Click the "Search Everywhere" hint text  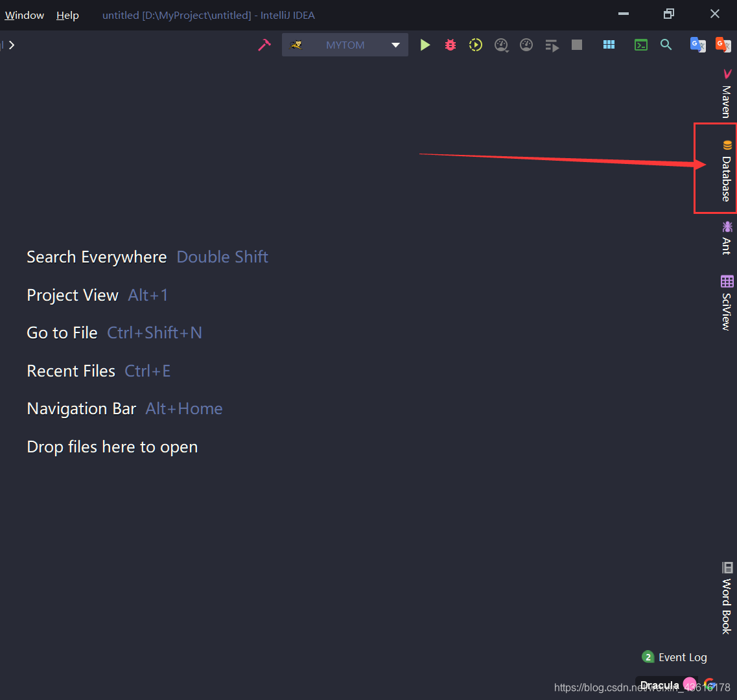pyautogui.click(x=97, y=257)
